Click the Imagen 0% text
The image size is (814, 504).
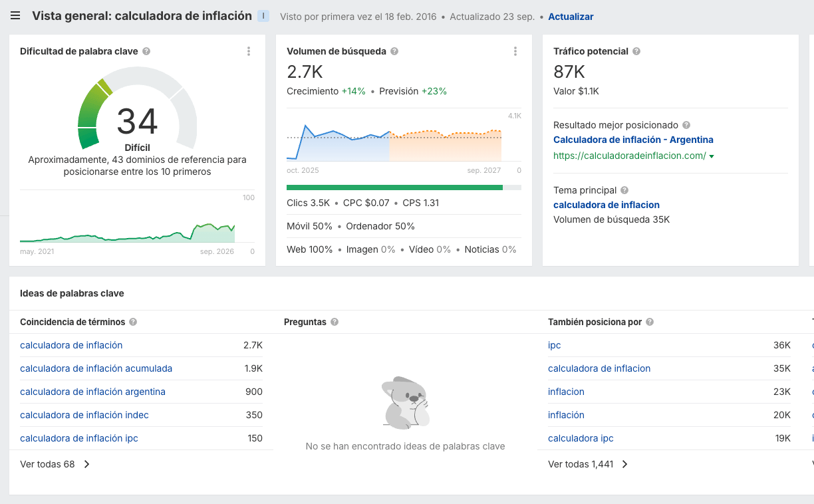pos(370,249)
